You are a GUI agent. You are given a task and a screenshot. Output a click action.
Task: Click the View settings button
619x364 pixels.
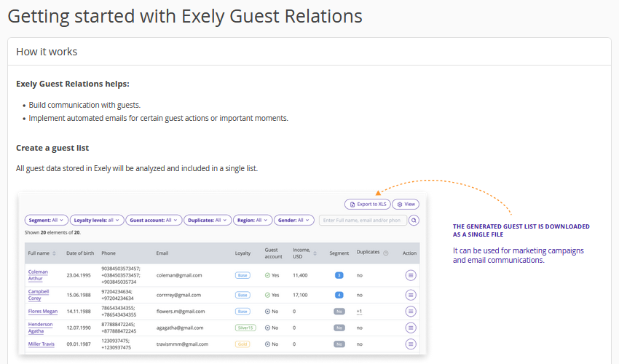(x=406, y=205)
